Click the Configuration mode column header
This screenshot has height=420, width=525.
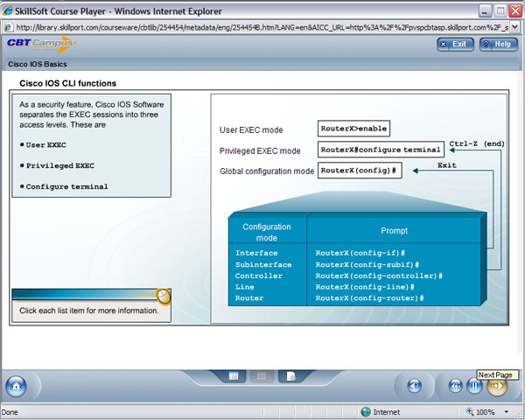267,232
